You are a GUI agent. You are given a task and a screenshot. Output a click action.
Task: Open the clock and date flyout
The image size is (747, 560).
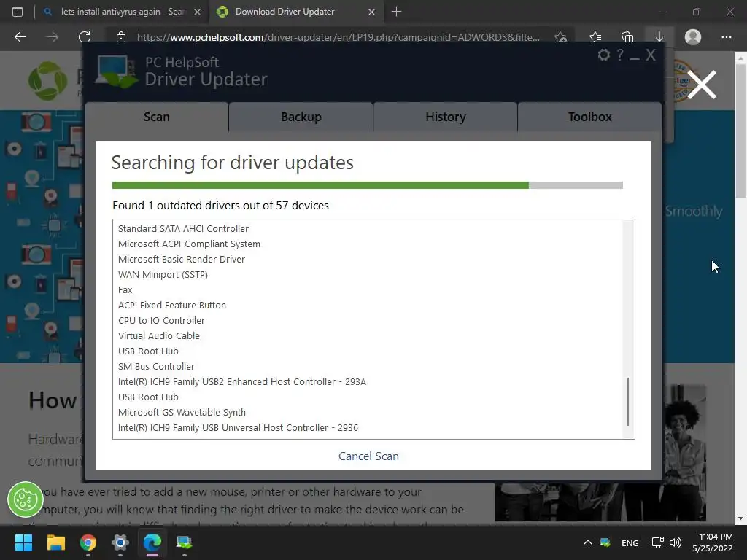point(713,542)
